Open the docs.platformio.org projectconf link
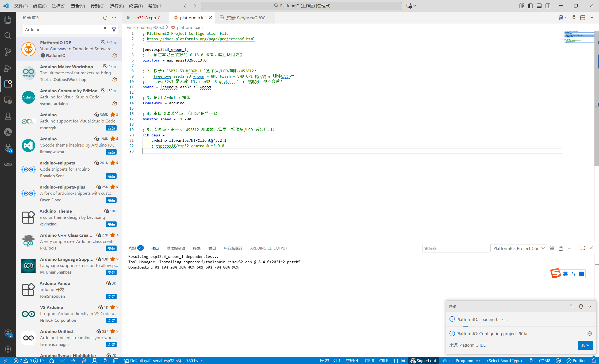Viewport: 599px width, 364px height. [201, 39]
